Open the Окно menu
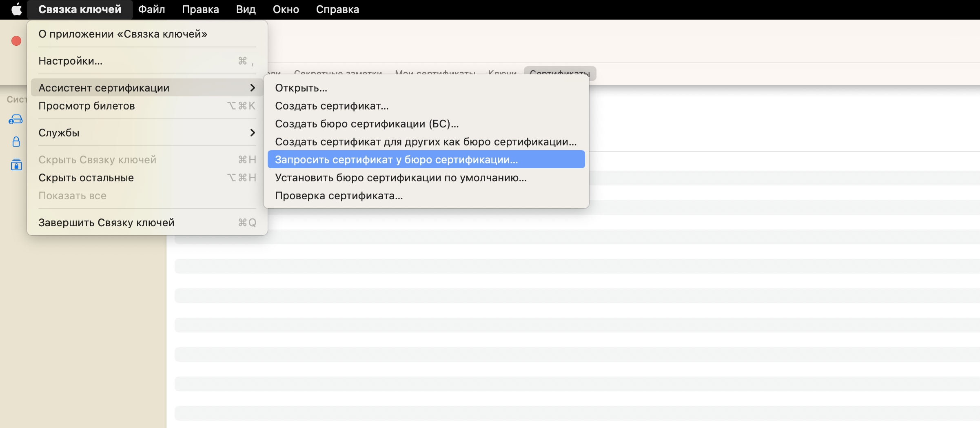This screenshot has width=980, height=428. pos(286,9)
